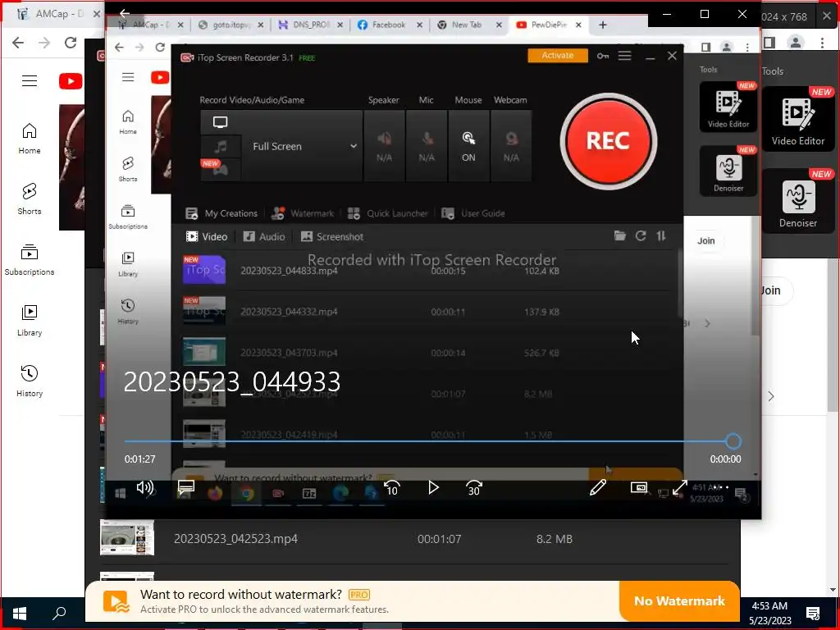
Task: Open the pencil edit options in the player
Action: (x=598, y=487)
